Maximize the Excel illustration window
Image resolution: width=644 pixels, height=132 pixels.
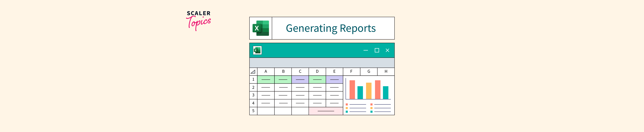(x=377, y=50)
